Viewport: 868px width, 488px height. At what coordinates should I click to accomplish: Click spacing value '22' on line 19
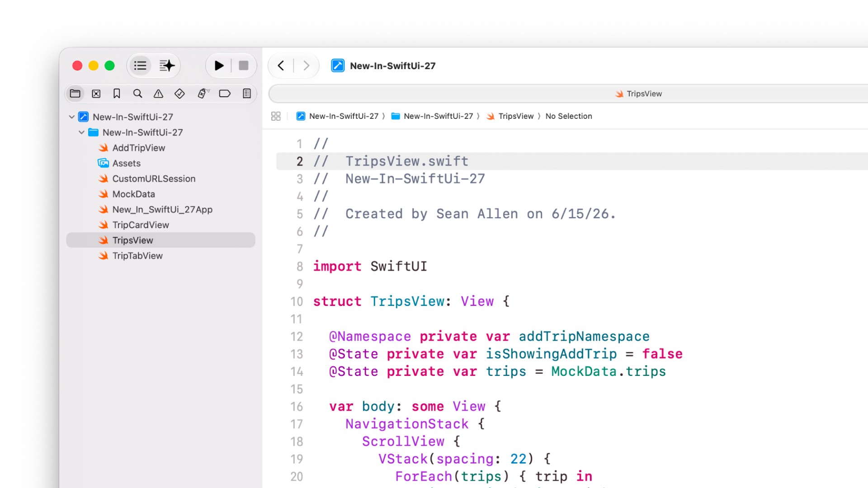[x=518, y=459]
